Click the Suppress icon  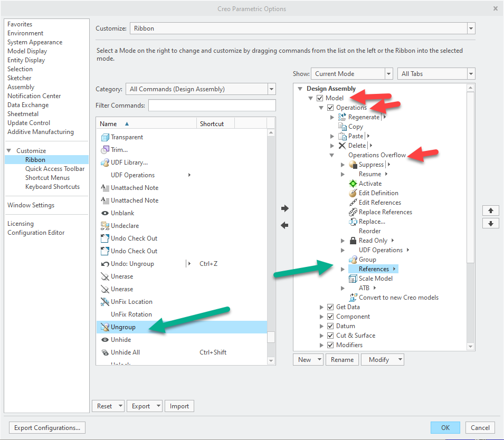[353, 165]
